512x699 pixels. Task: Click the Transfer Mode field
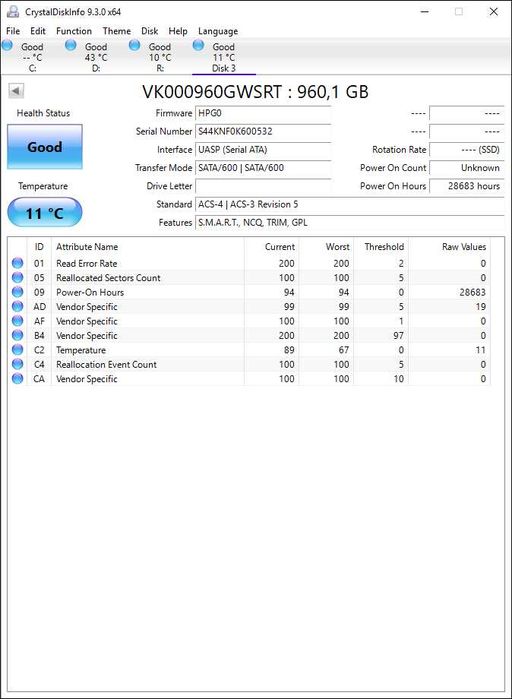coord(263,168)
